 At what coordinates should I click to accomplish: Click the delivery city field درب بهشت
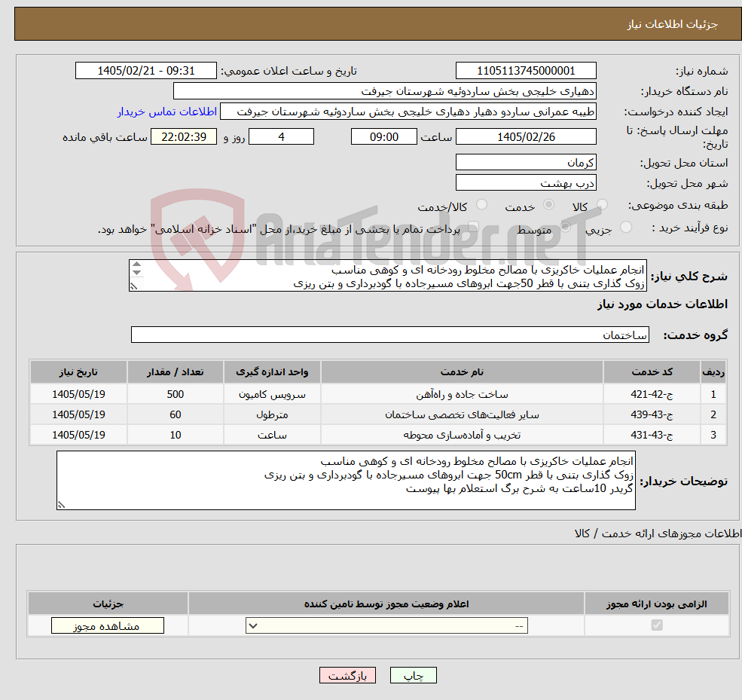tap(526, 182)
